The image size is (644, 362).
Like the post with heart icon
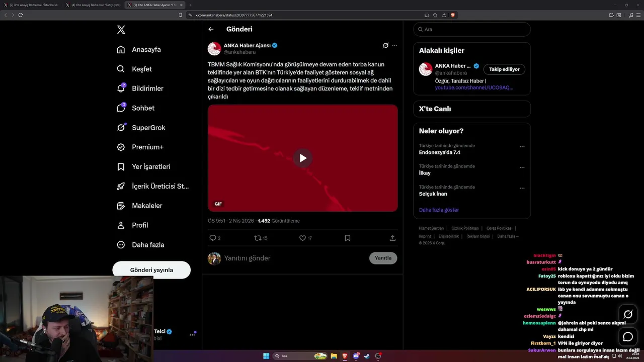click(x=302, y=238)
